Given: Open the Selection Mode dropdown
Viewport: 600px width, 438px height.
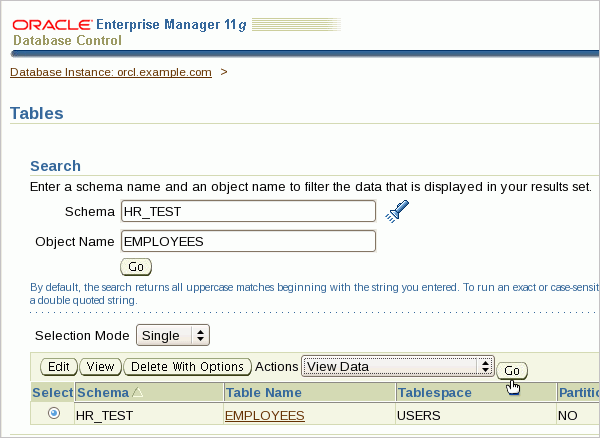Looking at the screenshot, I should [173, 336].
